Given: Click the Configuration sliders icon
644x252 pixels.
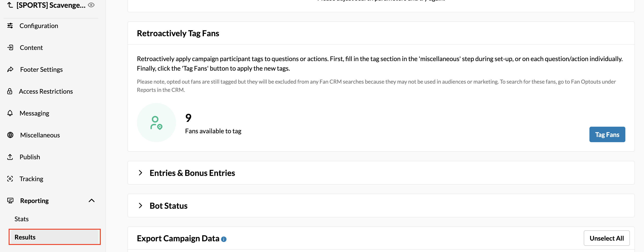Looking at the screenshot, I should pos(10,26).
